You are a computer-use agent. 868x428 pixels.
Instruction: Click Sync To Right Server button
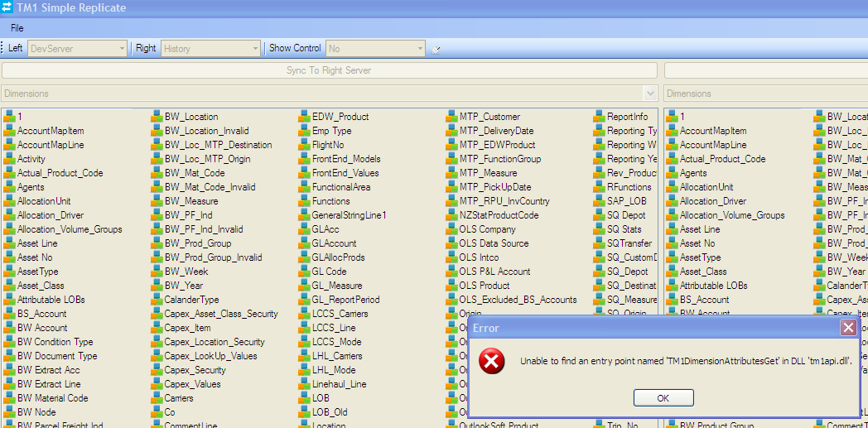[x=329, y=70]
